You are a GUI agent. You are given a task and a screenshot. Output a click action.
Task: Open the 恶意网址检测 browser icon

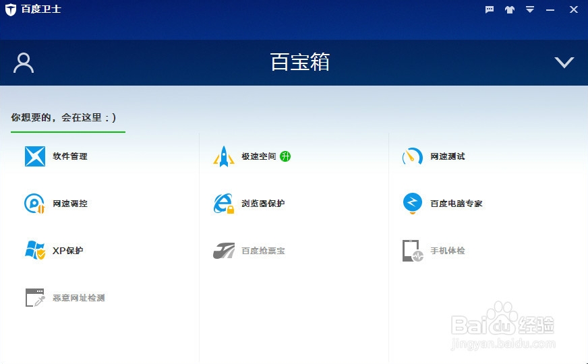coord(35,298)
